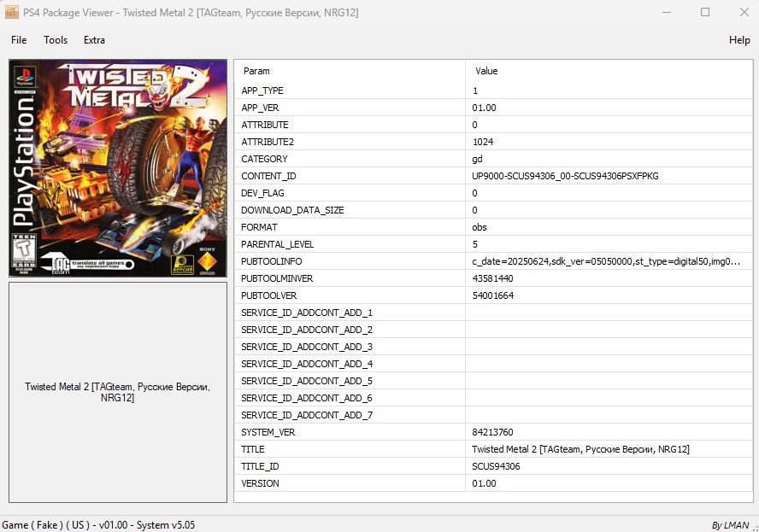The width and height of the screenshot is (759, 532).
Task: Select the SERVICE_ID_ADDCONT_ADD_6 row
Action: (x=493, y=398)
